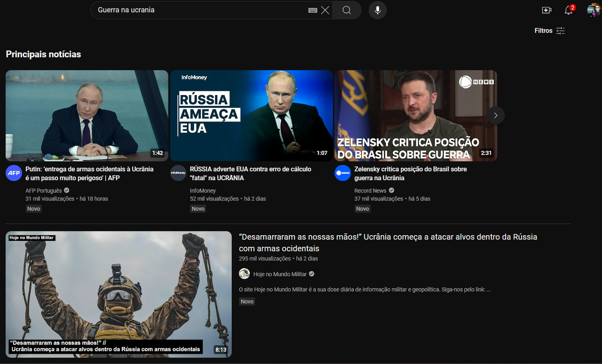
Task: Go to the AFP Português channel name
Action: (44, 190)
